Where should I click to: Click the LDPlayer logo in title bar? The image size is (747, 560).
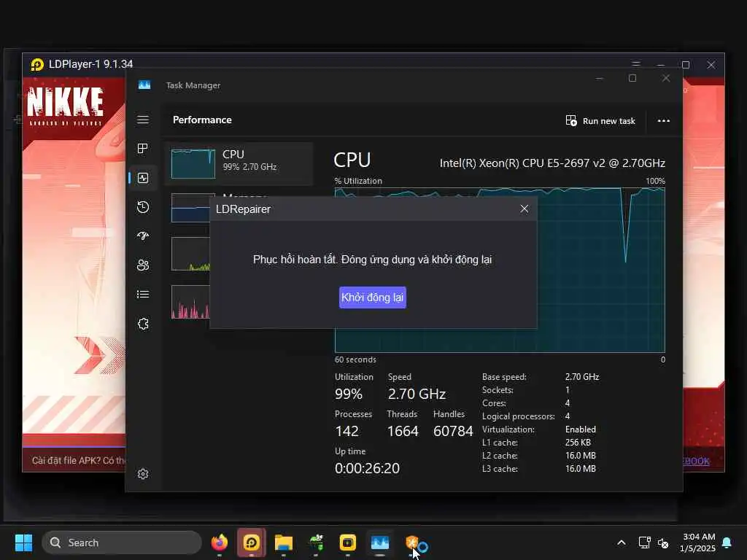pos(37,64)
